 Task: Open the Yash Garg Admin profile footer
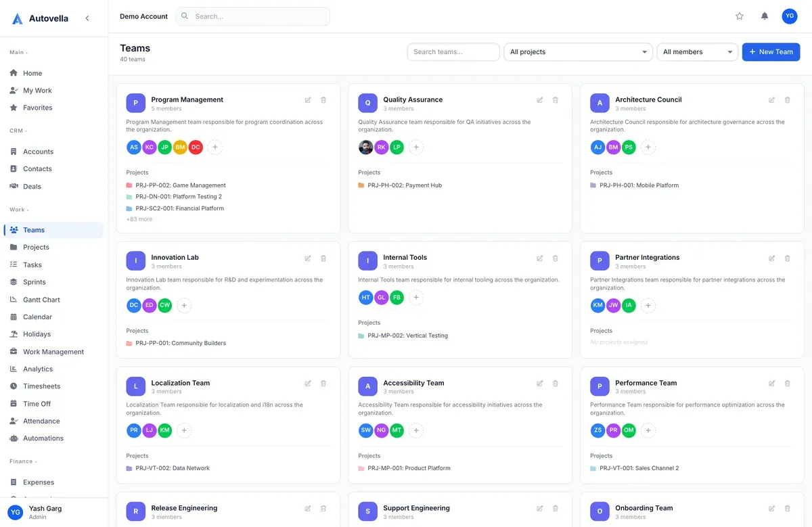[53, 512]
